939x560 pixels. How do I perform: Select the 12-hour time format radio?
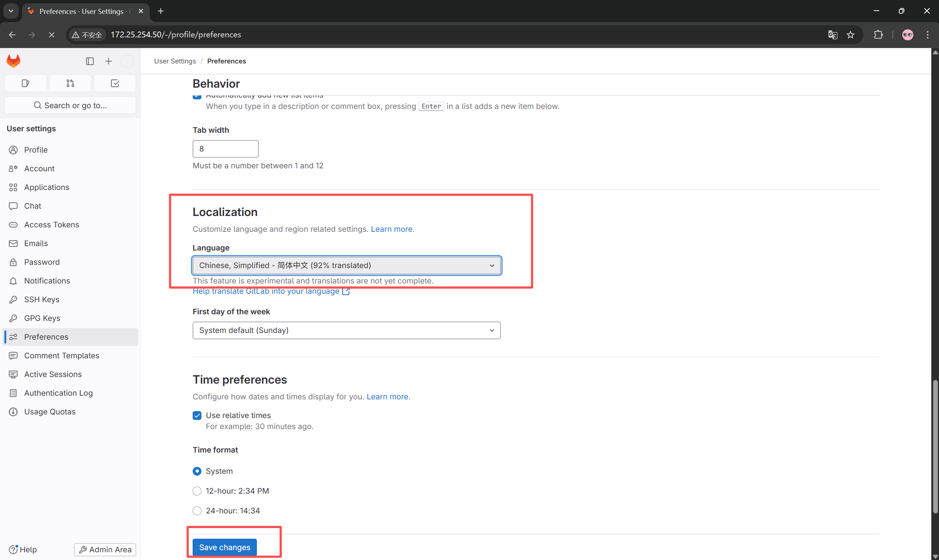click(197, 491)
